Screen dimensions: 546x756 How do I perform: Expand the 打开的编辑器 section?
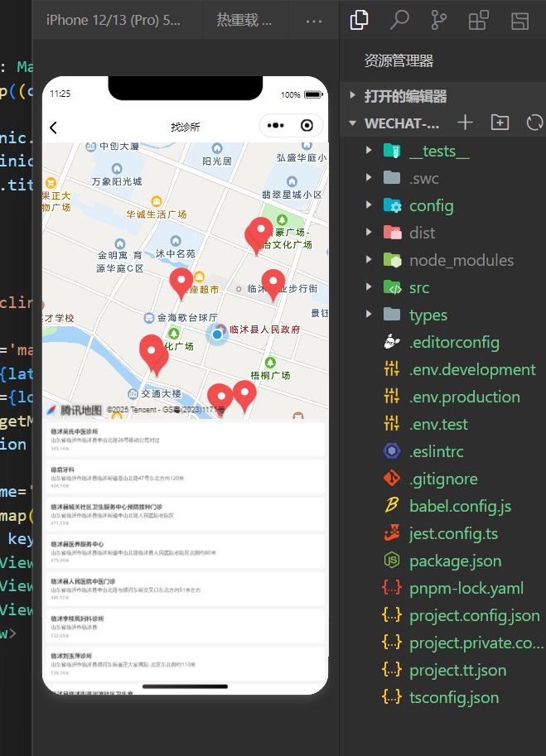click(x=405, y=96)
